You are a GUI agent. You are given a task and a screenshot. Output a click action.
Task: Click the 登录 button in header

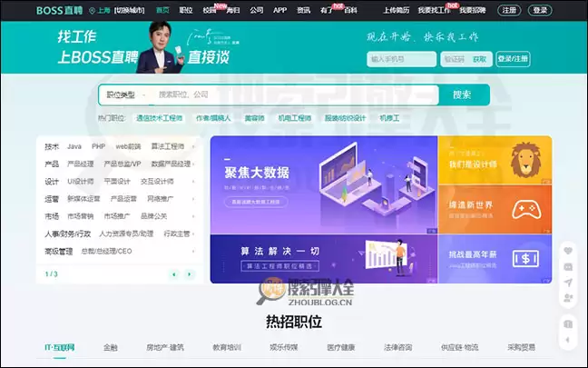(540, 11)
